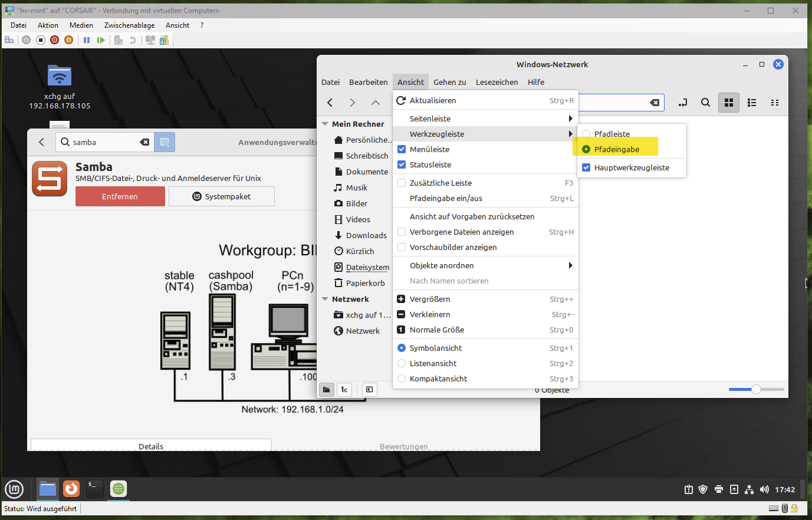Screen dimensions: 812x520
Task: Collapse the Mein Rechner sidebar section
Action: [325, 124]
